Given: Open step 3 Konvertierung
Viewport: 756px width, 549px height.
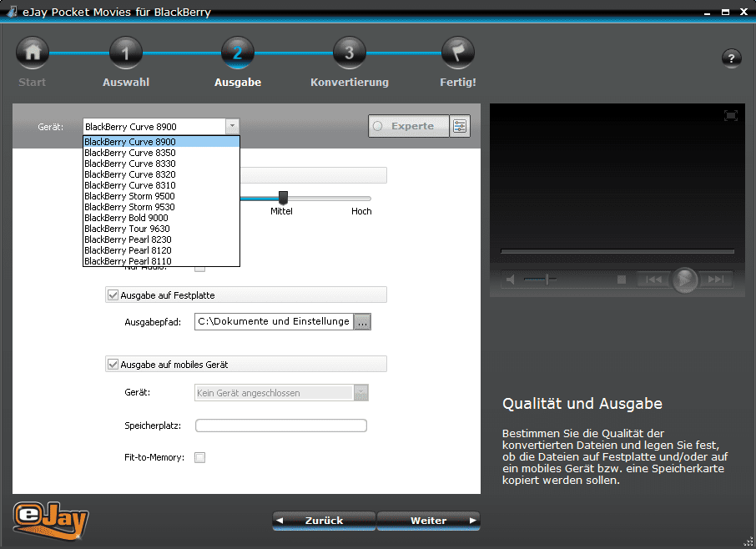Looking at the screenshot, I should pyautogui.click(x=349, y=54).
